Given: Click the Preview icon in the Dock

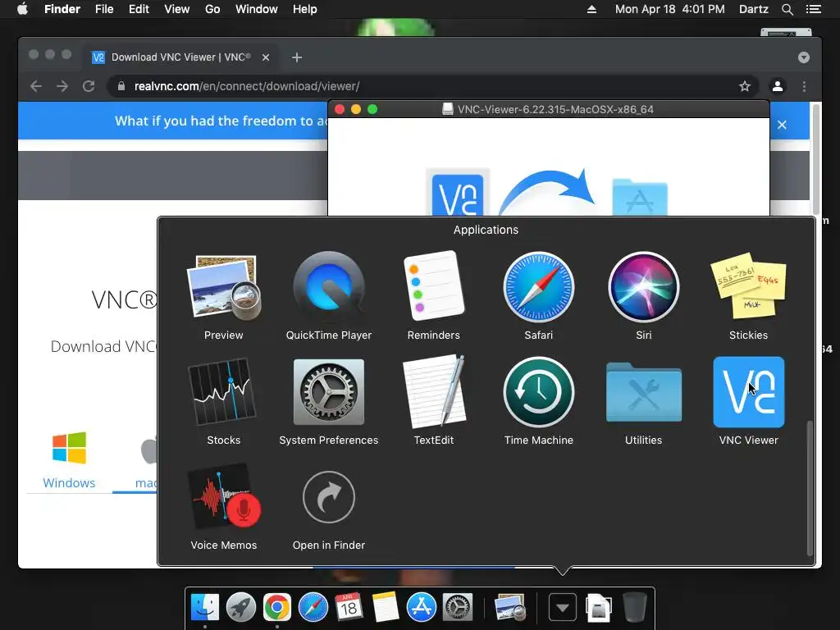Looking at the screenshot, I should pyautogui.click(x=509, y=607).
